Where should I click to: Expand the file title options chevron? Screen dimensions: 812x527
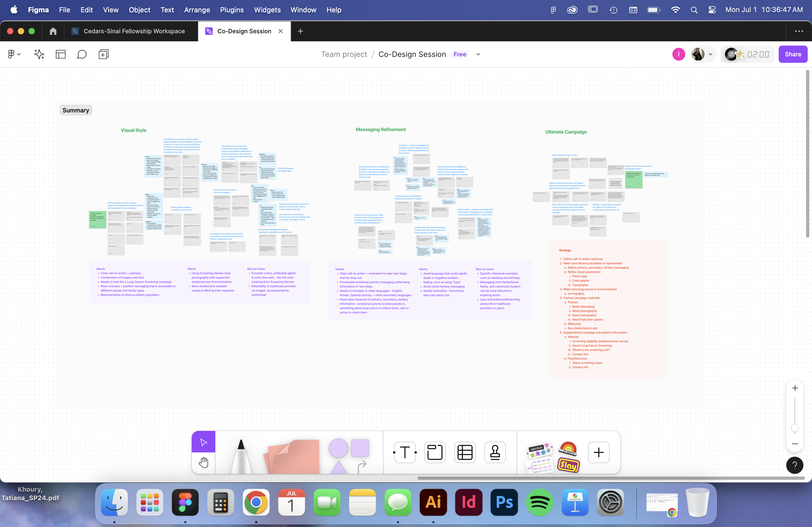coord(478,54)
